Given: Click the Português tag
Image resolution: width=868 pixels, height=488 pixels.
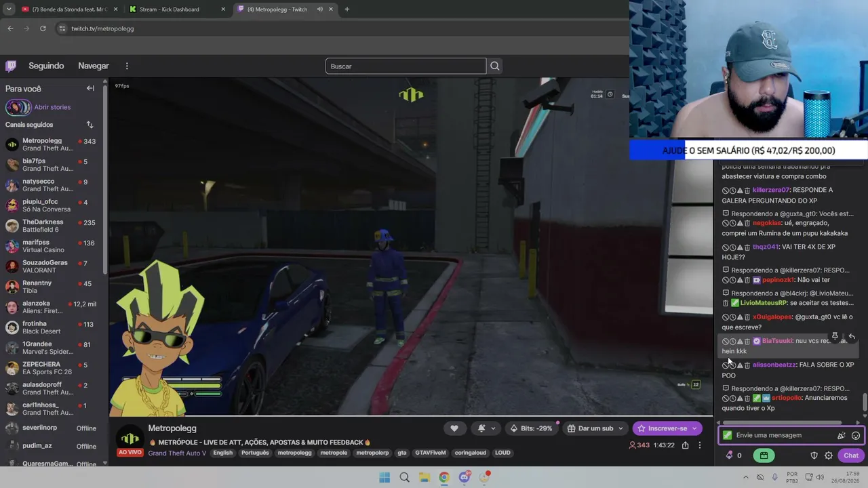Looking at the screenshot, I should click(255, 453).
